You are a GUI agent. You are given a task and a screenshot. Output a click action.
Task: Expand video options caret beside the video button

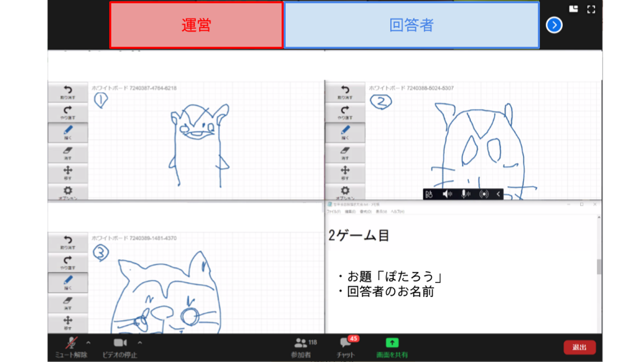coord(140,343)
